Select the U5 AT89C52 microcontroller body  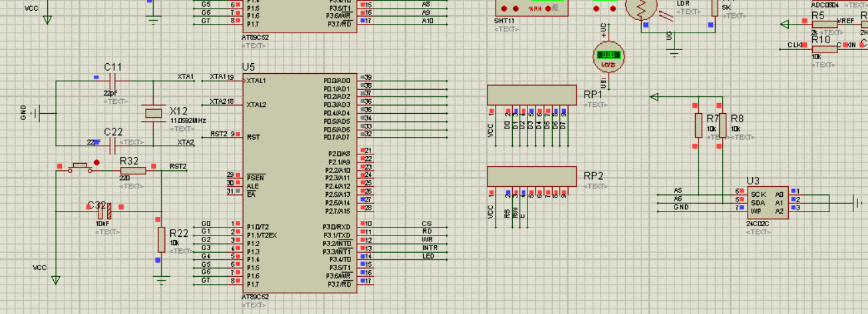(300, 182)
